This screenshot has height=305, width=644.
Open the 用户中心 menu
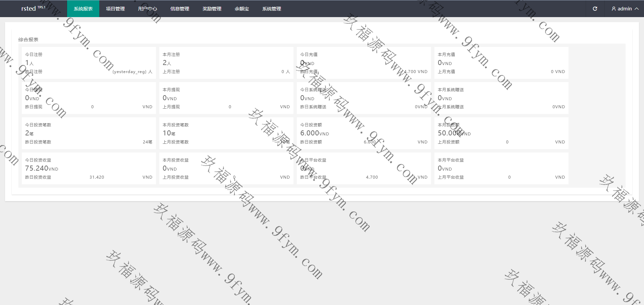click(x=147, y=9)
